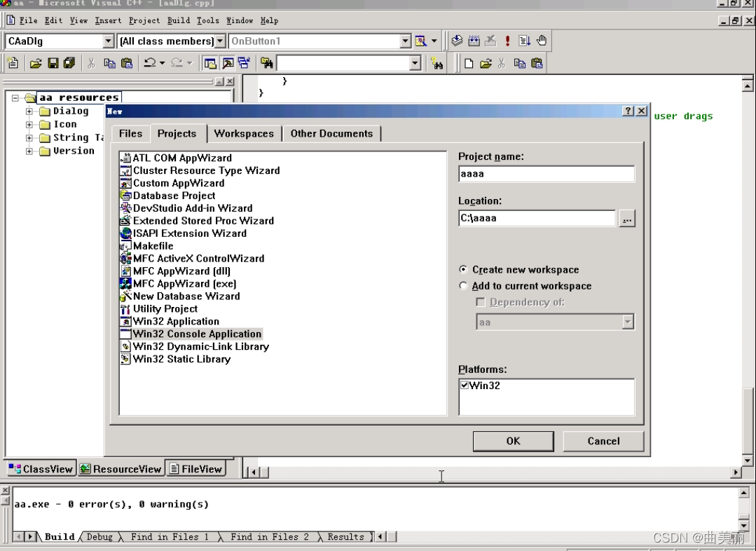Image resolution: width=756 pixels, height=551 pixels.
Task: Click the question mark help button in New dialog
Action: [x=628, y=111]
